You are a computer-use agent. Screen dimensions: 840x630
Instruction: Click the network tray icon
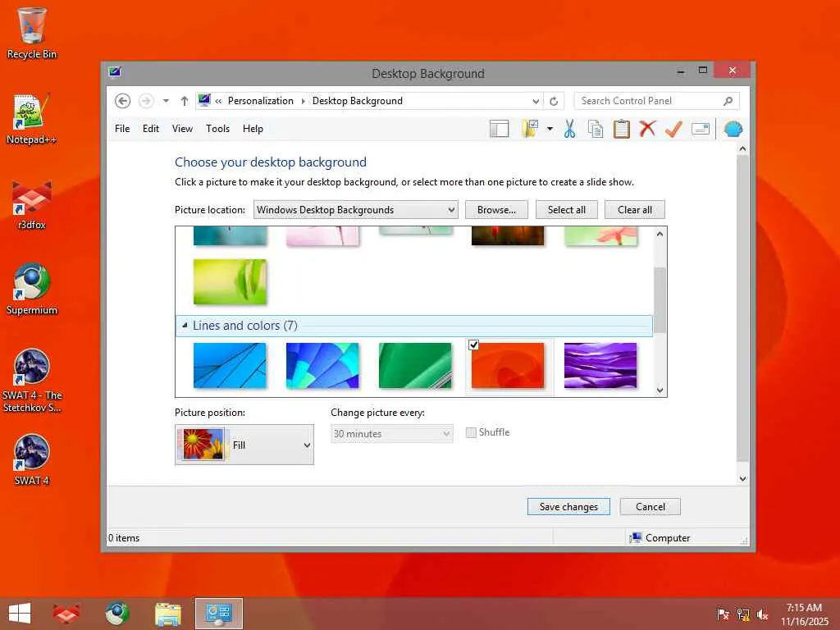(743, 614)
